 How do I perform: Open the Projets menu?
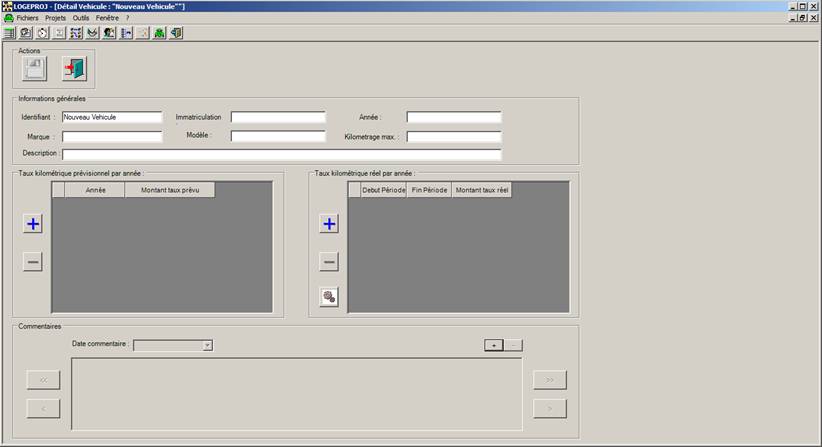point(56,18)
